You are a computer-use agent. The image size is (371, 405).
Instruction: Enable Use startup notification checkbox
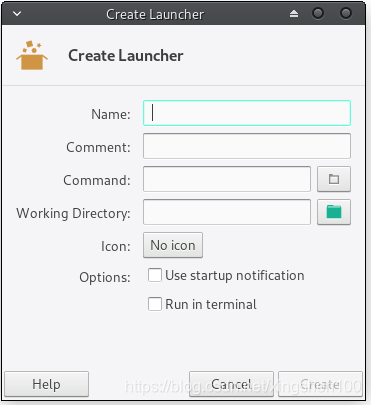155,275
